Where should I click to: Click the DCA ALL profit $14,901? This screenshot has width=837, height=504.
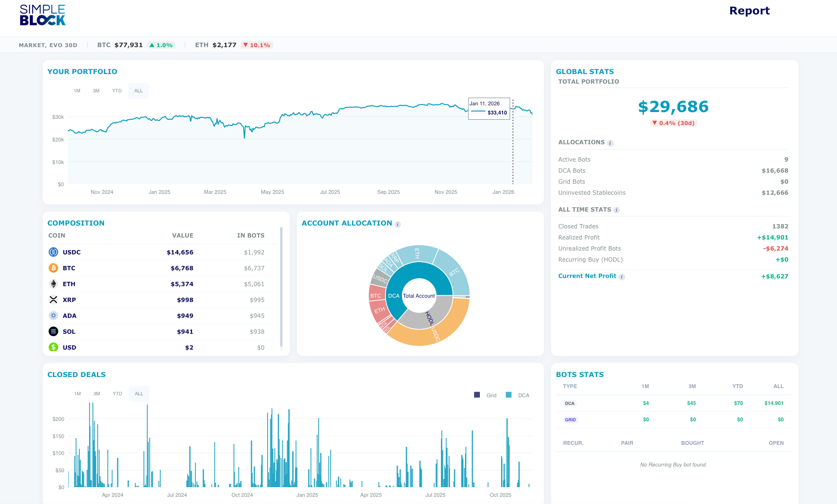[x=774, y=403]
